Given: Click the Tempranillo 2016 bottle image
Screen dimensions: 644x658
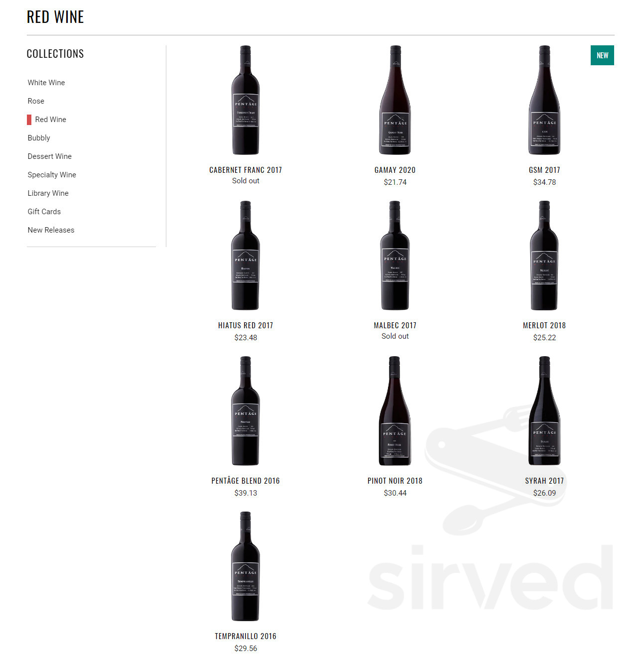Looking at the screenshot, I should click(246, 566).
